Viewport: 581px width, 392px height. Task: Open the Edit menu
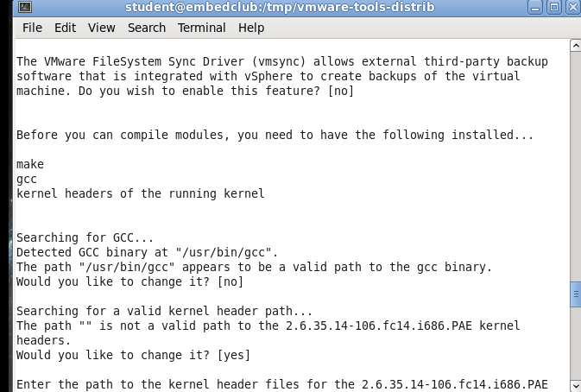tap(66, 28)
